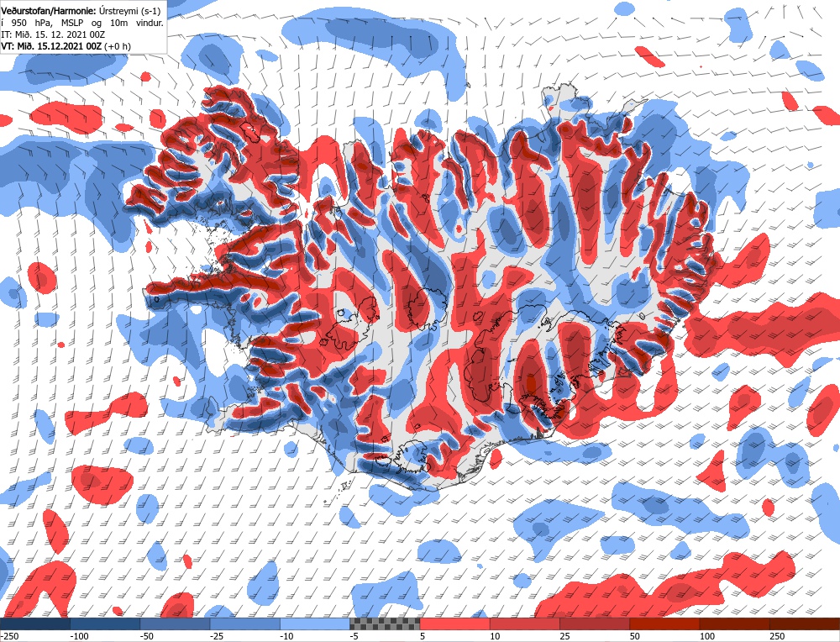Click the '-5' scale label
The width and height of the screenshot is (840, 642).
click(354, 636)
